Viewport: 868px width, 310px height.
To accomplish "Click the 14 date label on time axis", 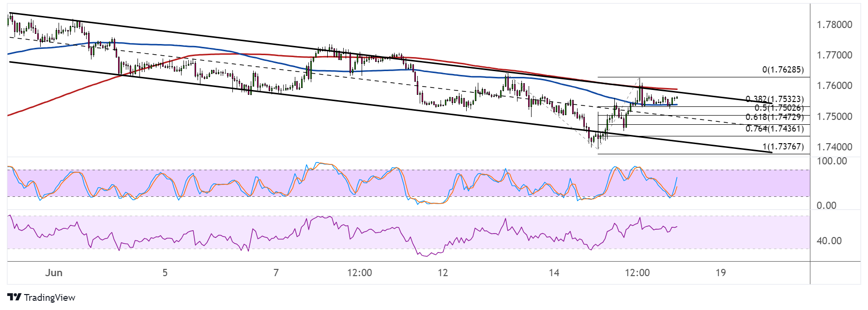I will point(554,273).
